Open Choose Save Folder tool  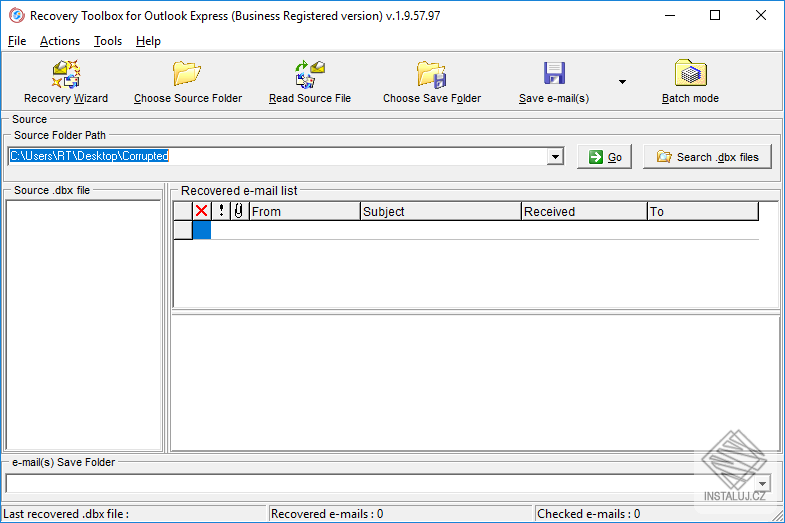click(432, 82)
